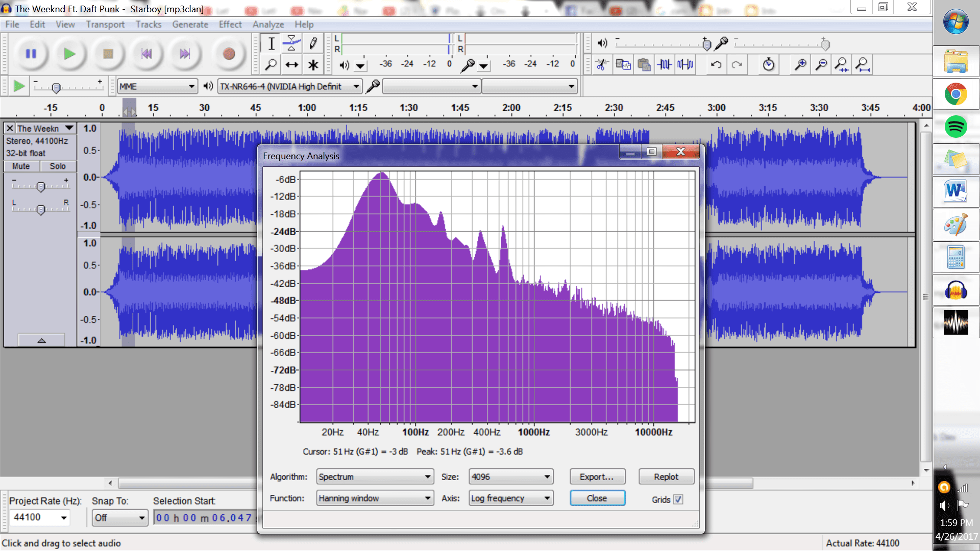This screenshot has height=551, width=980.
Task: Select the Zoom magnifier tool
Action: [x=272, y=65]
